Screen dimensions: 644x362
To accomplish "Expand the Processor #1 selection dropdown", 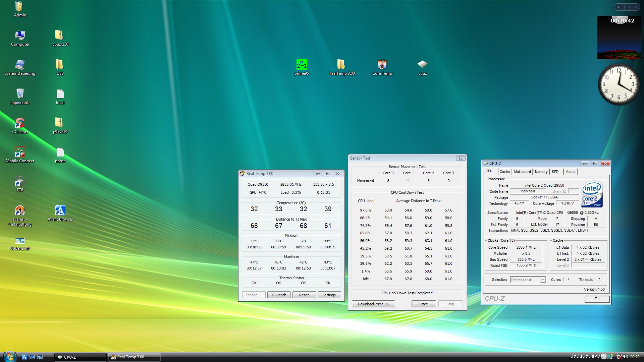I will (543, 280).
